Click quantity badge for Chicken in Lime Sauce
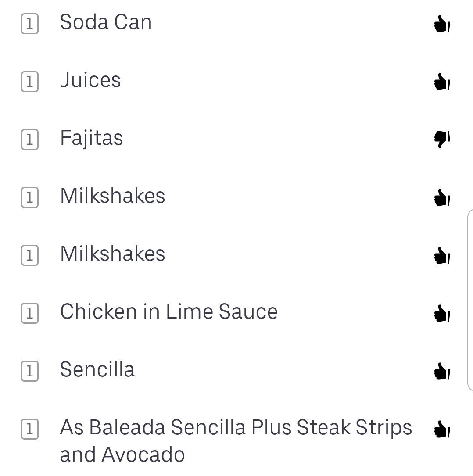This screenshot has height=476, width=473. coord(30,313)
